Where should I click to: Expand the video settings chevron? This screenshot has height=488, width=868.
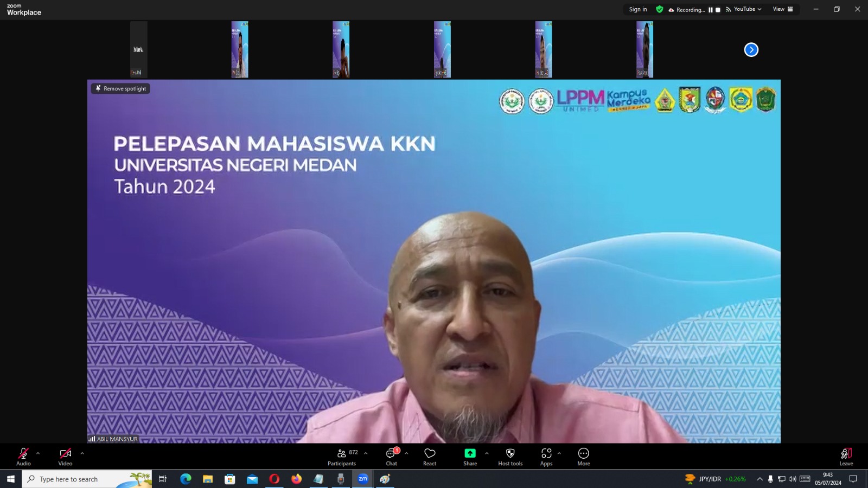click(x=81, y=453)
